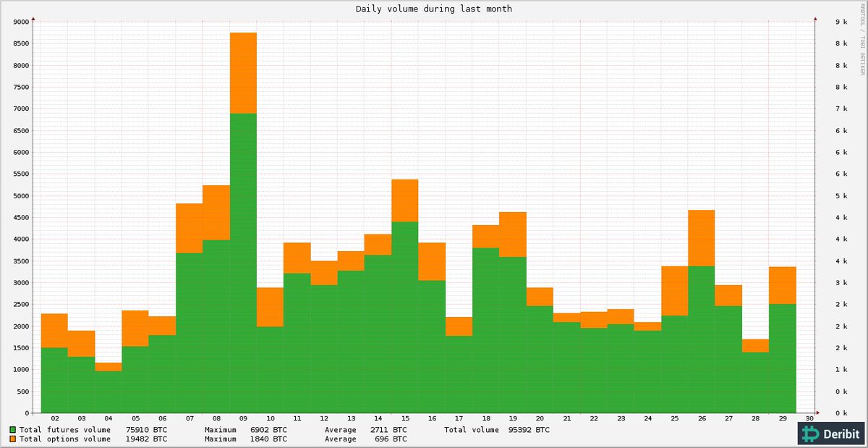This screenshot has width=868, height=448.
Task: Click the orange options bar for day 26
Action: click(x=702, y=238)
